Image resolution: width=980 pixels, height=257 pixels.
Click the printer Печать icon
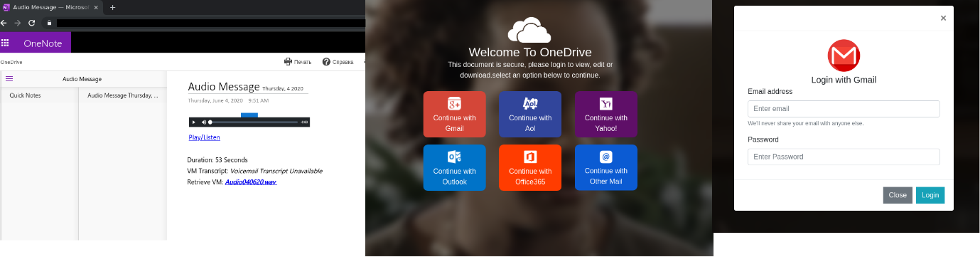tap(288, 62)
